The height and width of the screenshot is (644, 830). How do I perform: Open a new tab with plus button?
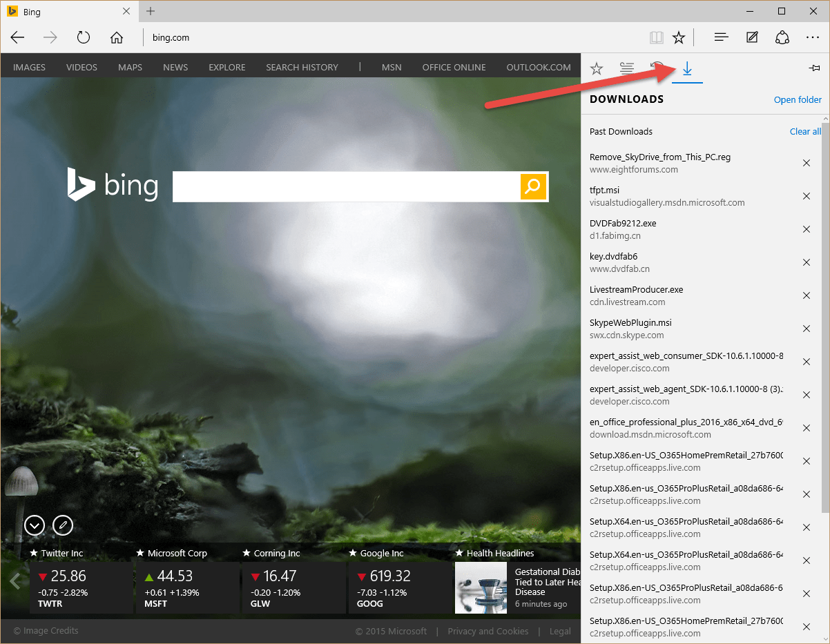point(151,11)
